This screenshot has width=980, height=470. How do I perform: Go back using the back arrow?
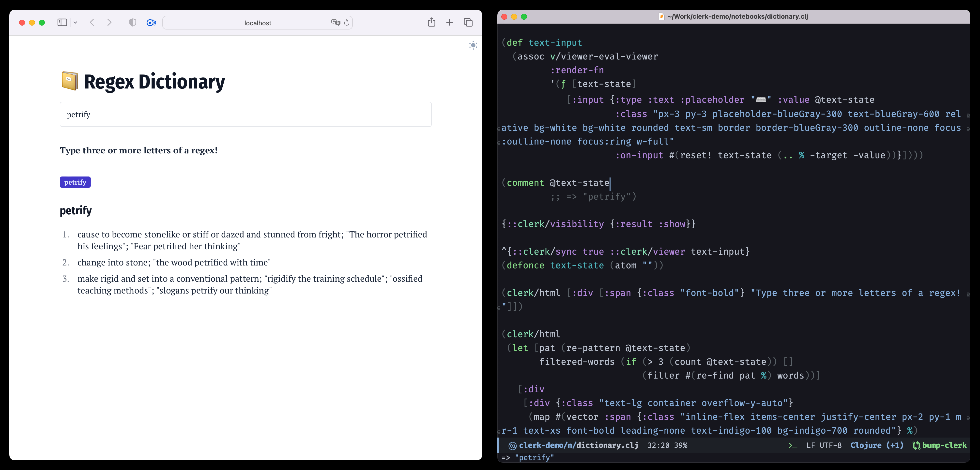pyautogui.click(x=92, y=22)
